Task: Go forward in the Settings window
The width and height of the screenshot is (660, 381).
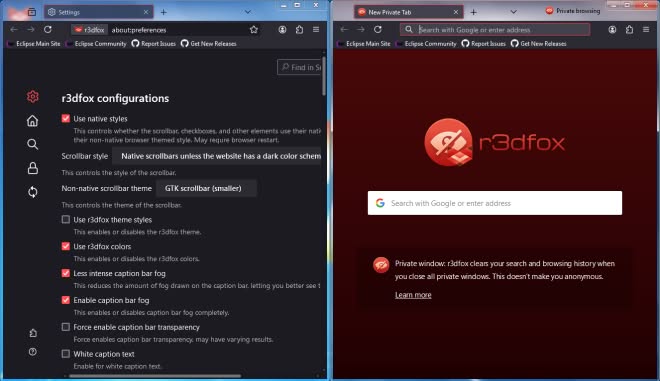Action: pos(31,29)
